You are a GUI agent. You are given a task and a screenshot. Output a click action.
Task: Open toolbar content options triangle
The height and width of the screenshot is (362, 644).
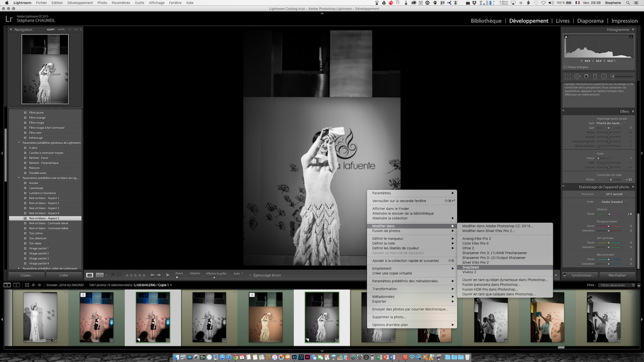pyautogui.click(x=556, y=275)
